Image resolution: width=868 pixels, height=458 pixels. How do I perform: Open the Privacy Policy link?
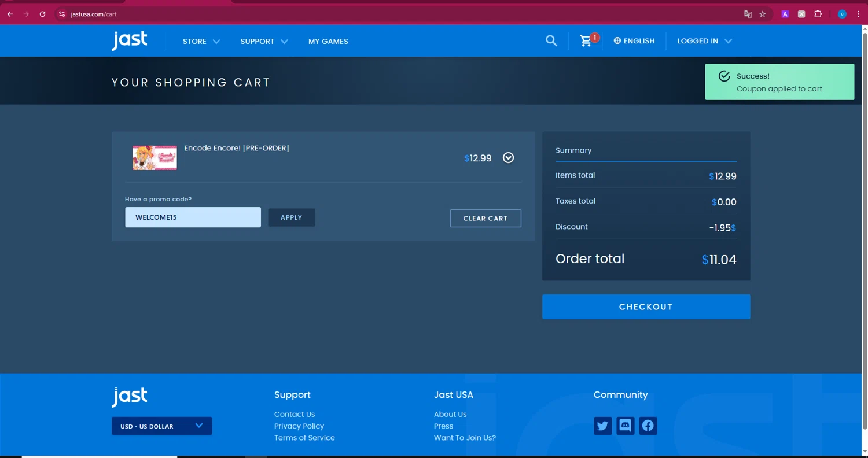coord(299,426)
